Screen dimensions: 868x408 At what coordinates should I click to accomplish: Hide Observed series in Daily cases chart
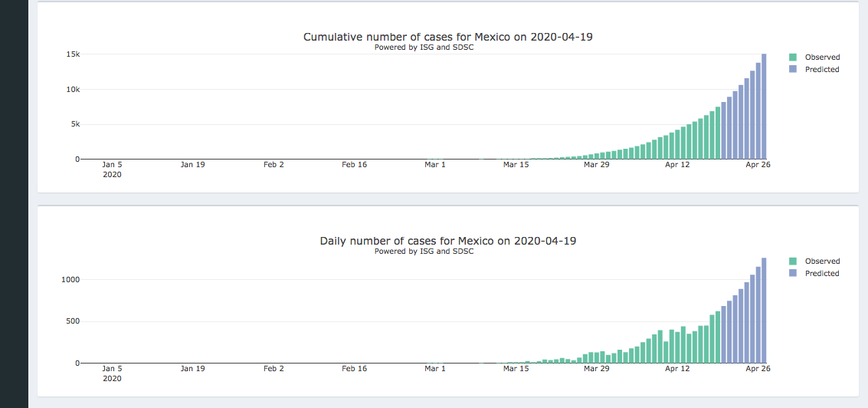pyautogui.click(x=821, y=262)
